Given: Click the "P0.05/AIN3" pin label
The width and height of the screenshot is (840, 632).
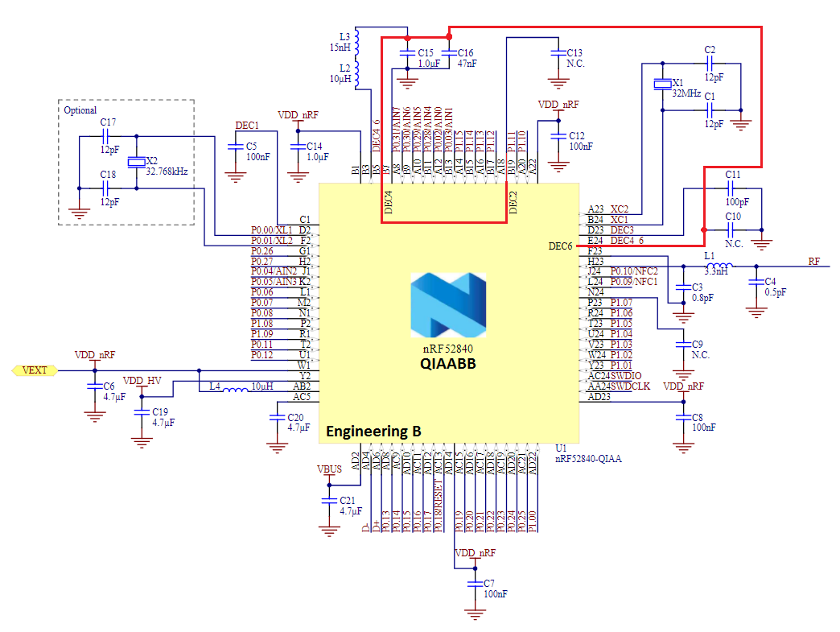Looking at the screenshot, I should pos(274,282).
